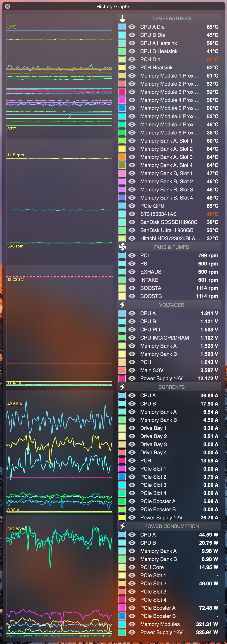227x644 pixels.
Task: Toggle eye for Main 3.3V voltage
Action: coord(132,370)
